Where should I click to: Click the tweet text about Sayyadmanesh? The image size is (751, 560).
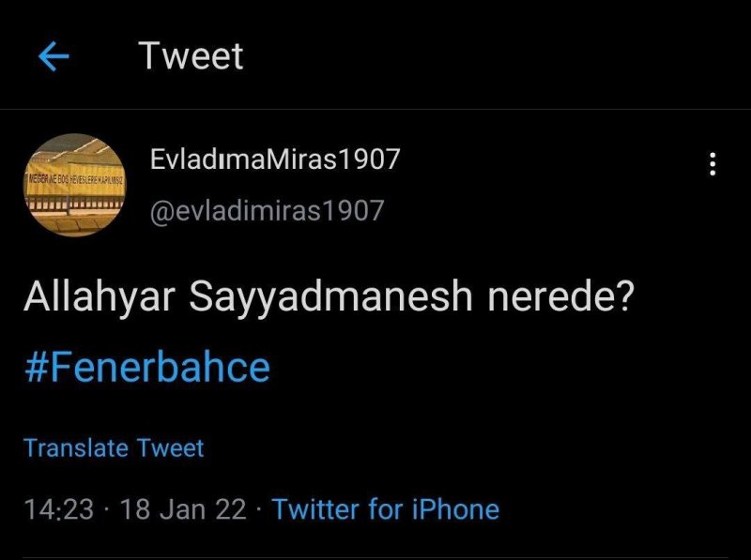pyautogui.click(x=330, y=298)
